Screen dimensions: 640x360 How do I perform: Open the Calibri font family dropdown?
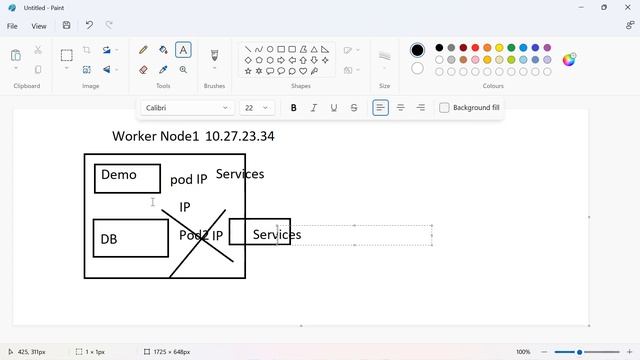187,108
